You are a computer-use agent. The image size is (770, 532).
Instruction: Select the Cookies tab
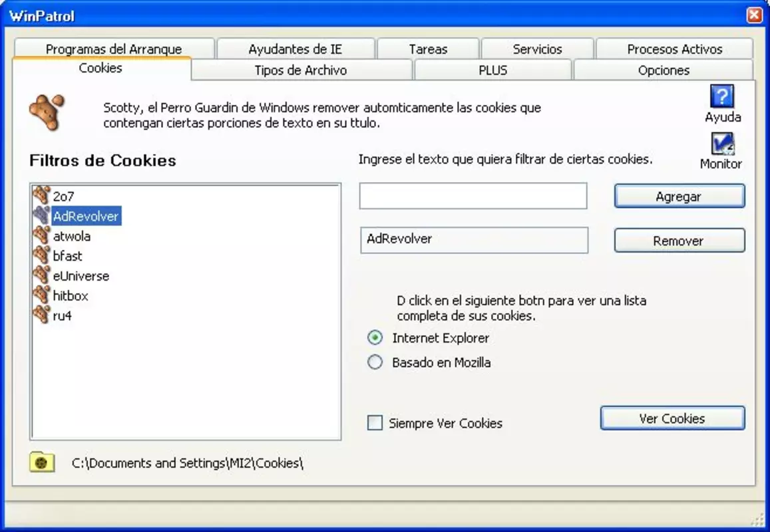pyautogui.click(x=100, y=68)
